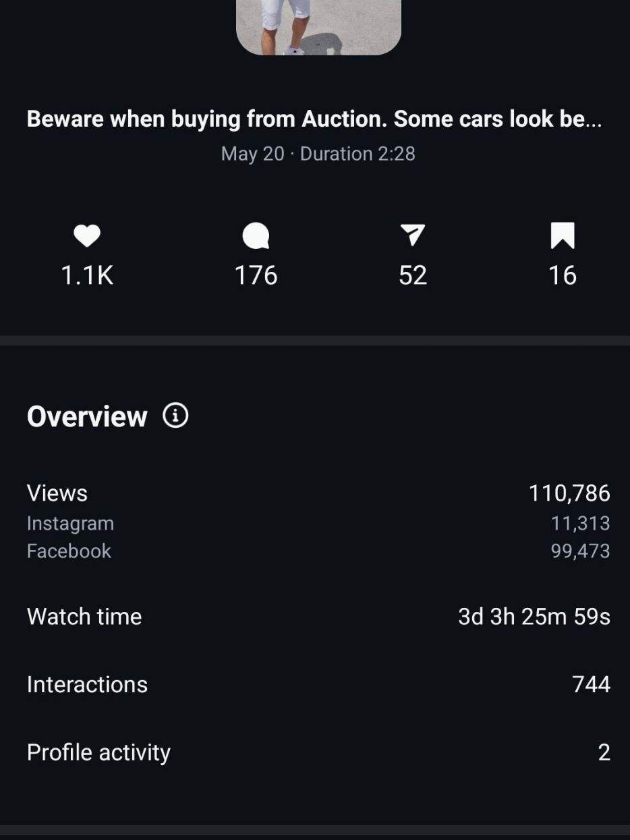Tap the reel caption about Auction

pyautogui.click(x=314, y=119)
